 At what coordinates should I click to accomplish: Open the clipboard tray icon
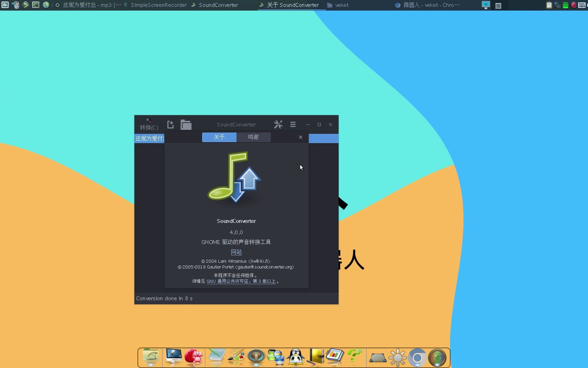pyautogui.click(x=549, y=5)
